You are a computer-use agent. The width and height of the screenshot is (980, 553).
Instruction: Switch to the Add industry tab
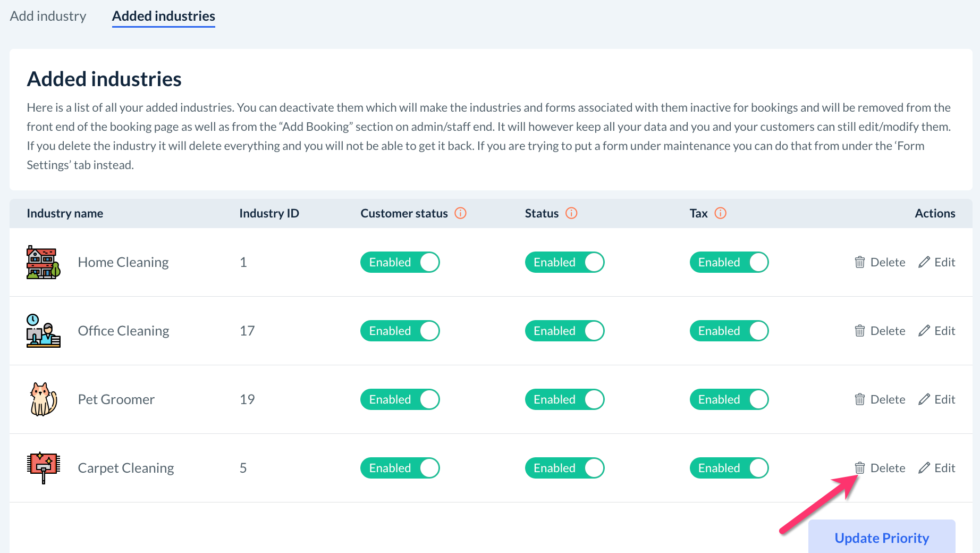(x=48, y=16)
